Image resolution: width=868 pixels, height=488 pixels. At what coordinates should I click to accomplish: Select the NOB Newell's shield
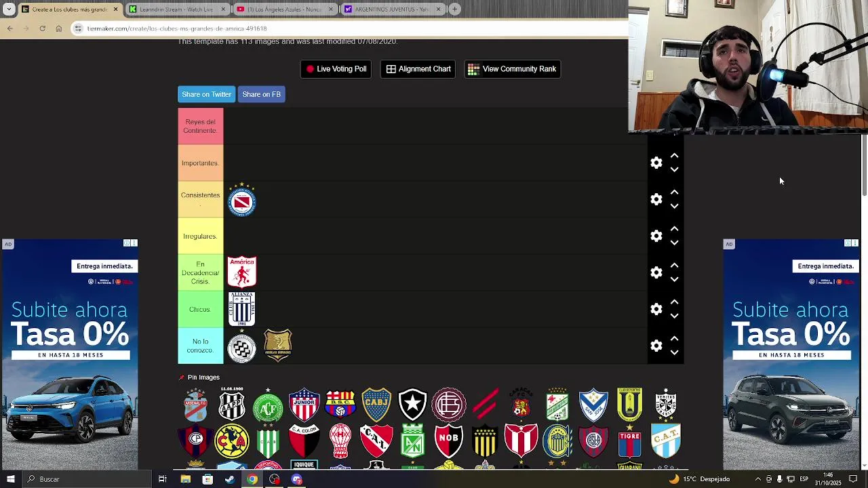tap(449, 441)
